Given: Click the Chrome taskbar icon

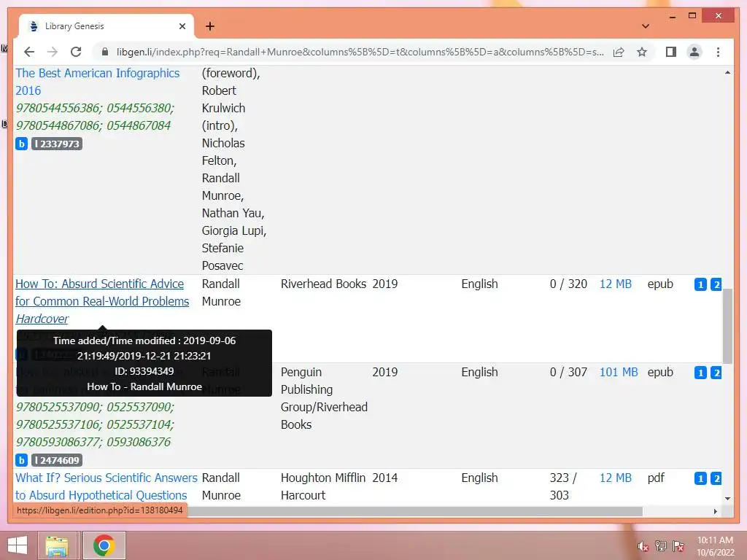Looking at the screenshot, I should coord(104,545).
